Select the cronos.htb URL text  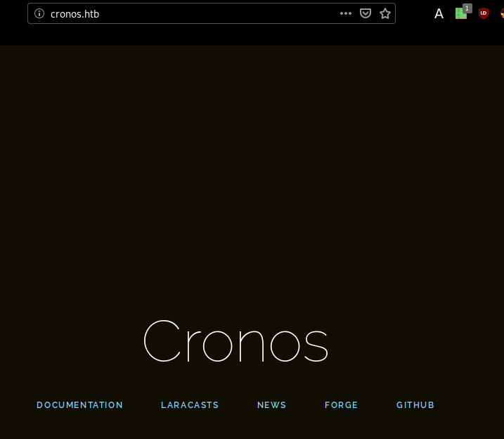tap(75, 13)
